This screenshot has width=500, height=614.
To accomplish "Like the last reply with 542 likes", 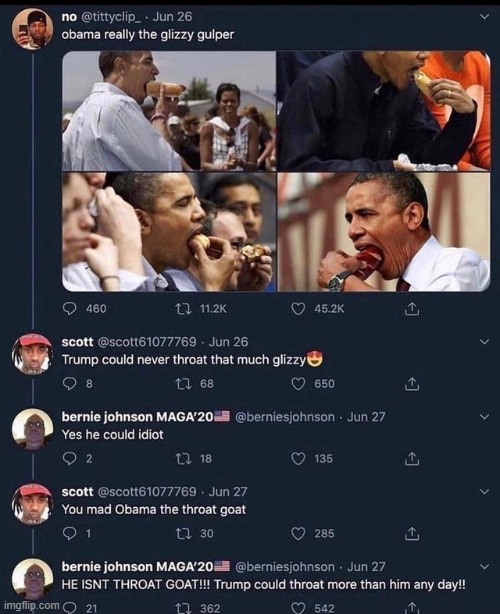I will click(298, 608).
